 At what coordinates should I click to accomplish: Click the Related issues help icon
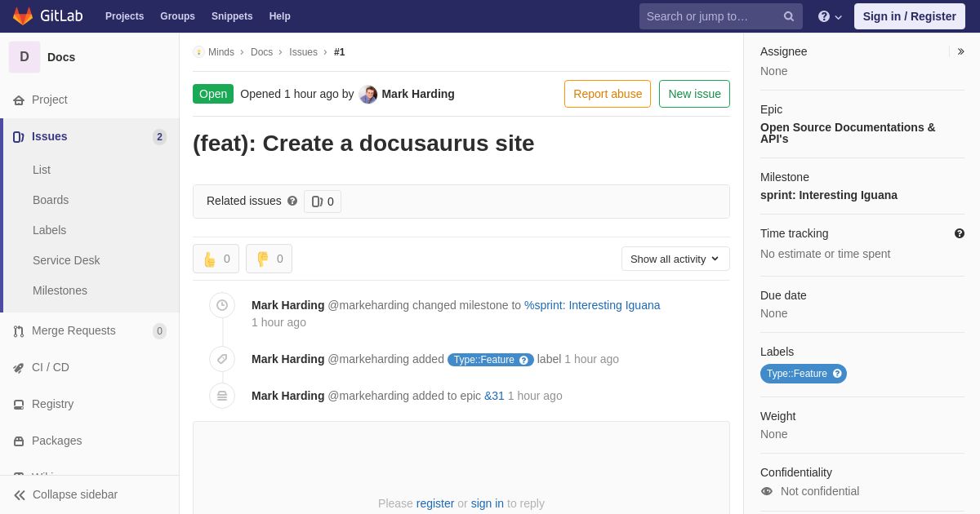(292, 201)
